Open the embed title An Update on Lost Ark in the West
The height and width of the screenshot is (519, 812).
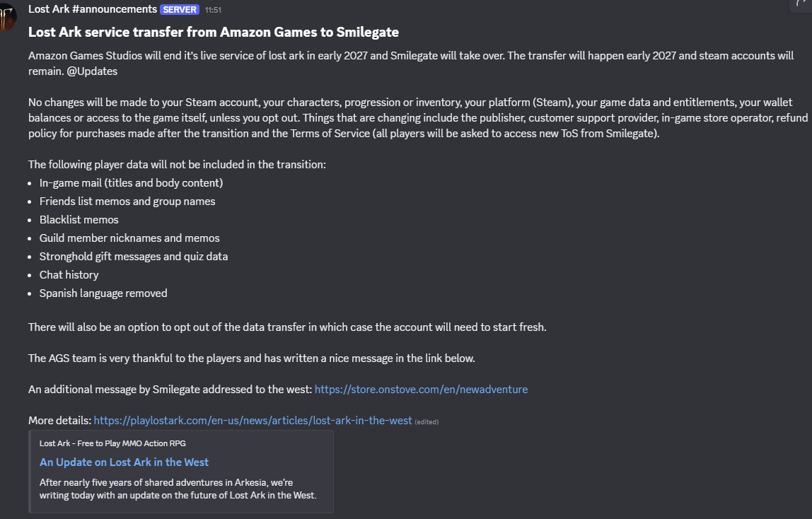(124, 462)
